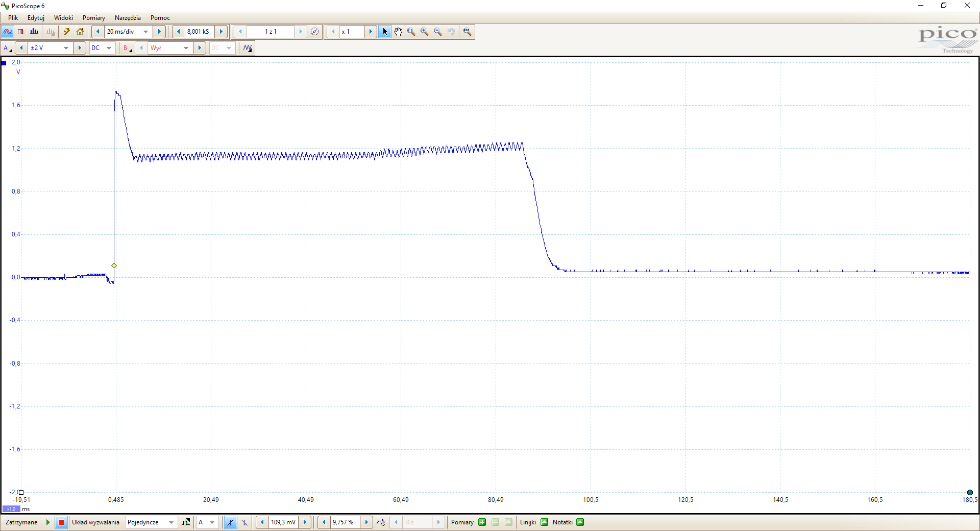The width and height of the screenshot is (980, 531).
Task: Open the math channels waveform icon
Action: click(248, 48)
